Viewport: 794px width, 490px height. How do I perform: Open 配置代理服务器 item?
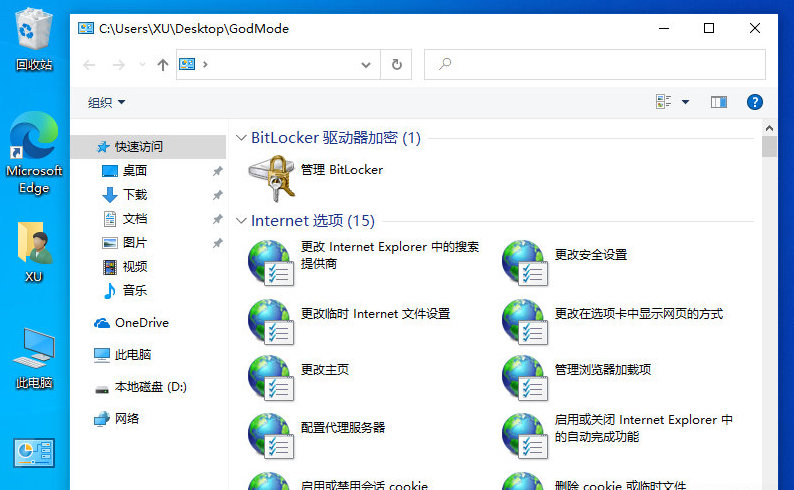317,436
